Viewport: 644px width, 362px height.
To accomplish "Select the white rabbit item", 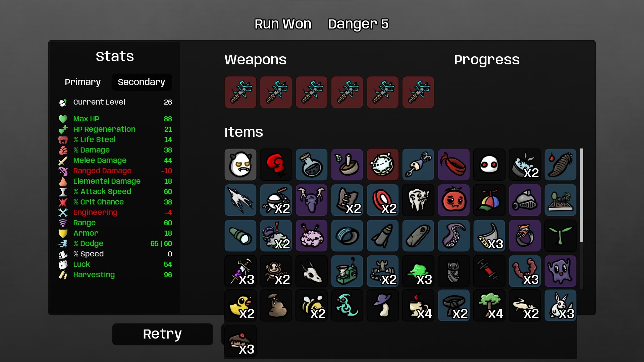I will [560, 305].
